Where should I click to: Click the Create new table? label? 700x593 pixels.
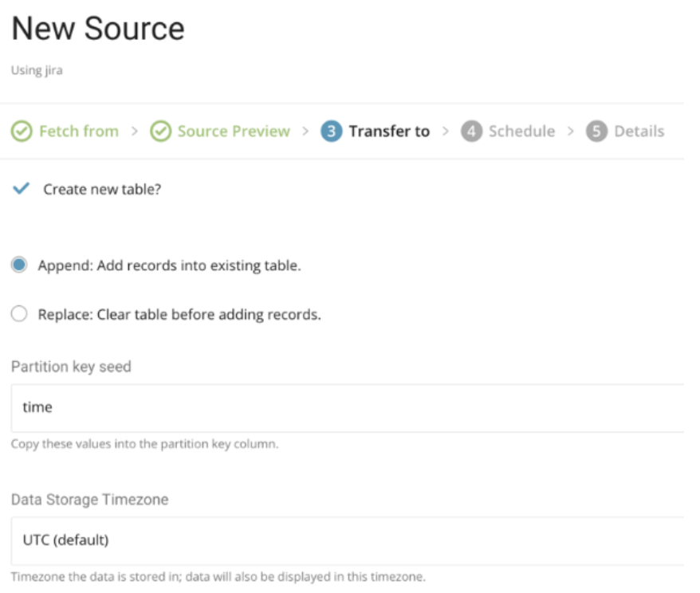[102, 190]
